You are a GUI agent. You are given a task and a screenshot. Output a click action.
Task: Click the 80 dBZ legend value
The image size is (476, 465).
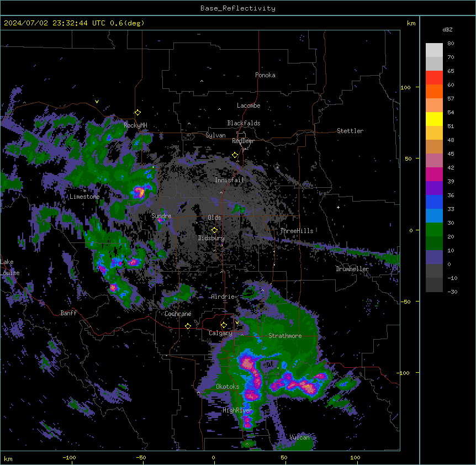point(451,44)
